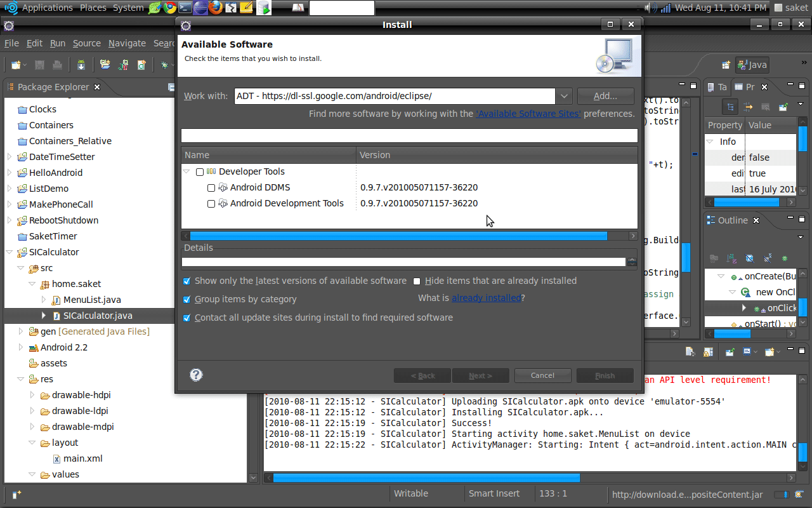Click the Cancel button in Install dialog
Image resolution: width=812 pixels, height=508 pixels.
click(x=542, y=375)
